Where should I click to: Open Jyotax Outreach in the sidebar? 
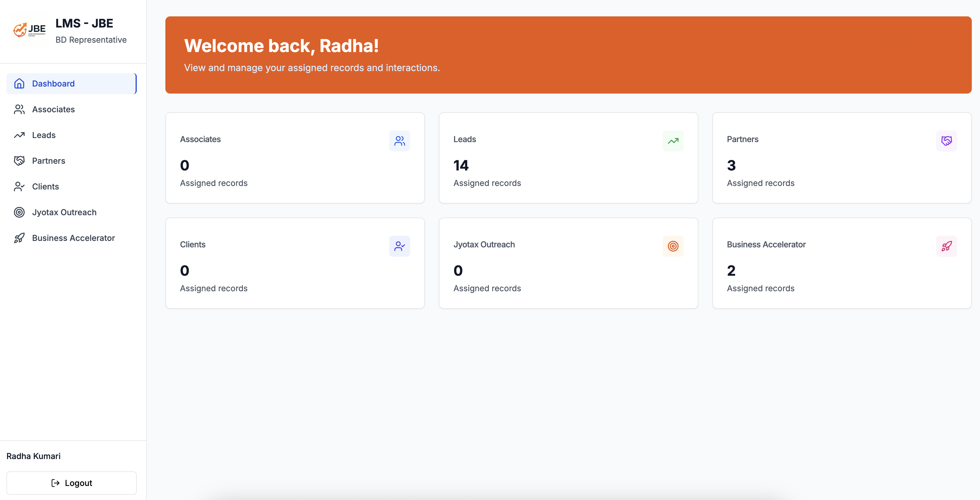pyautogui.click(x=72, y=212)
